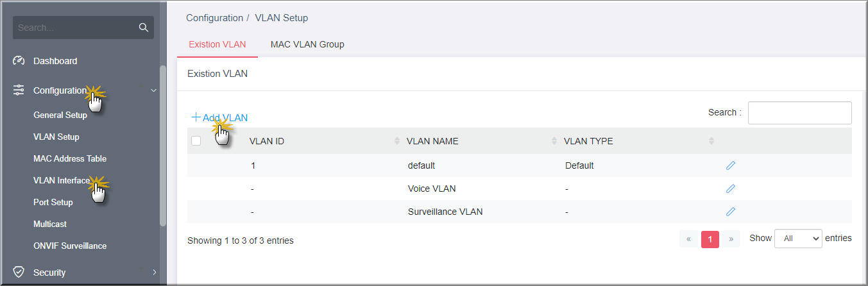Viewport: 868px width, 286px height.
Task: Go to page 1 in pagination
Action: pos(710,239)
